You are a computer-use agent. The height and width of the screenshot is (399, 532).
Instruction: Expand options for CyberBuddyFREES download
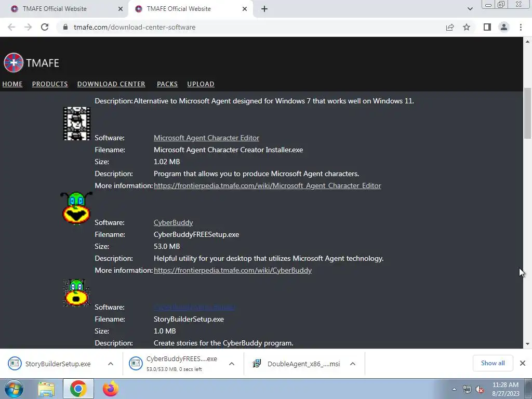pyautogui.click(x=232, y=364)
